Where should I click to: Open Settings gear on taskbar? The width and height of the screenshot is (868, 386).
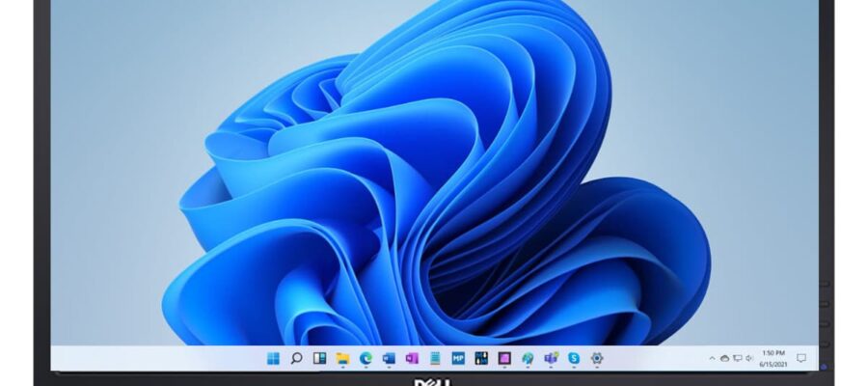point(597,358)
